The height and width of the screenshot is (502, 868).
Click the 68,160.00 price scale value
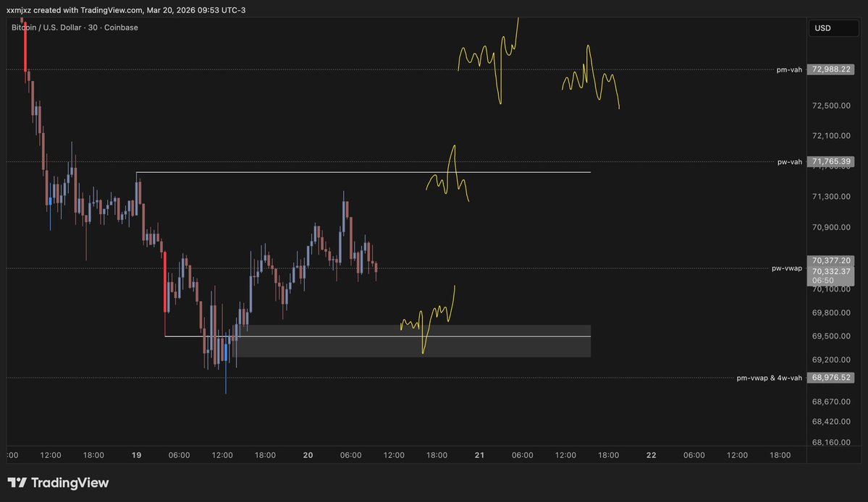coord(831,442)
